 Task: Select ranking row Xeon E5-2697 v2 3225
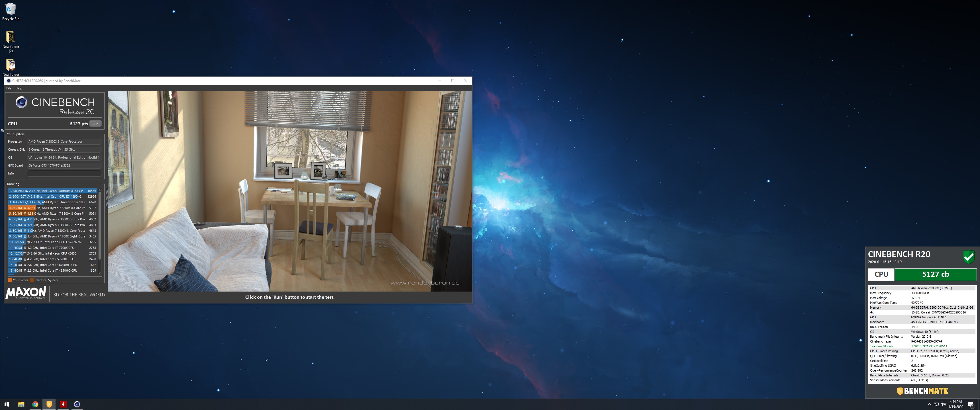(x=52, y=242)
